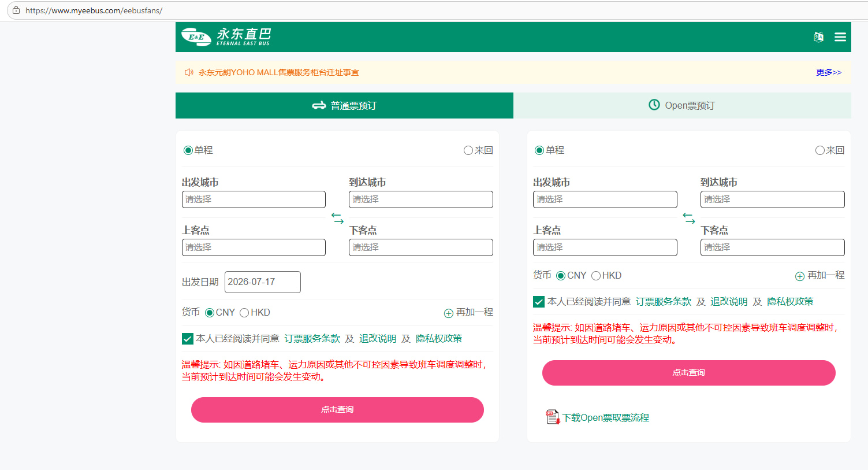
Task: Select 来回 in the left booking form
Action: pos(468,150)
